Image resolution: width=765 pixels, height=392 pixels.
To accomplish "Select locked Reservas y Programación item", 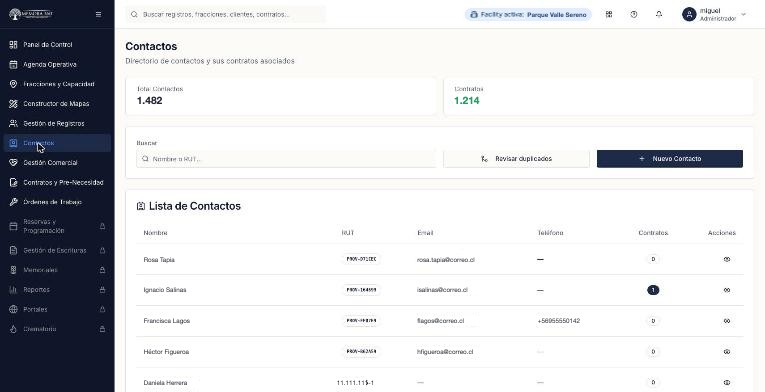I will [x=57, y=226].
